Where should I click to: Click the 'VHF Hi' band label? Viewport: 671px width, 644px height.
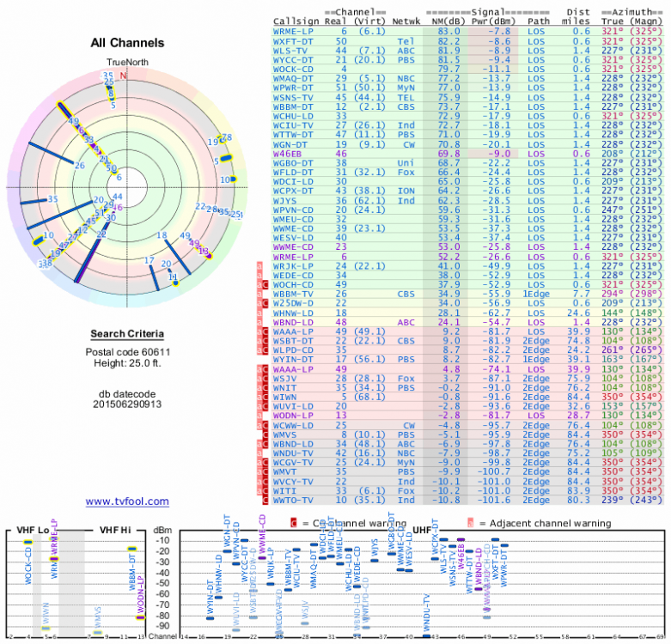(x=115, y=531)
